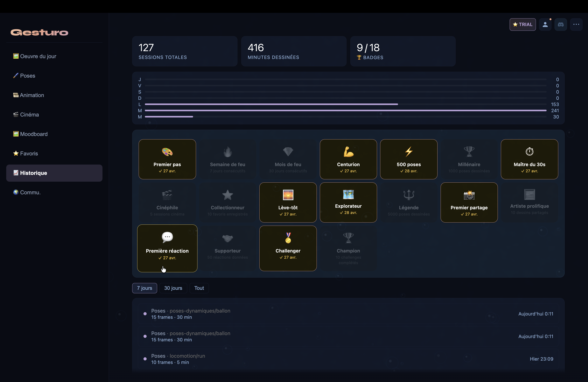This screenshot has height=382, width=588.
Task: Open the locomotion/run session from Hier 23:09
Action: (x=348, y=359)
